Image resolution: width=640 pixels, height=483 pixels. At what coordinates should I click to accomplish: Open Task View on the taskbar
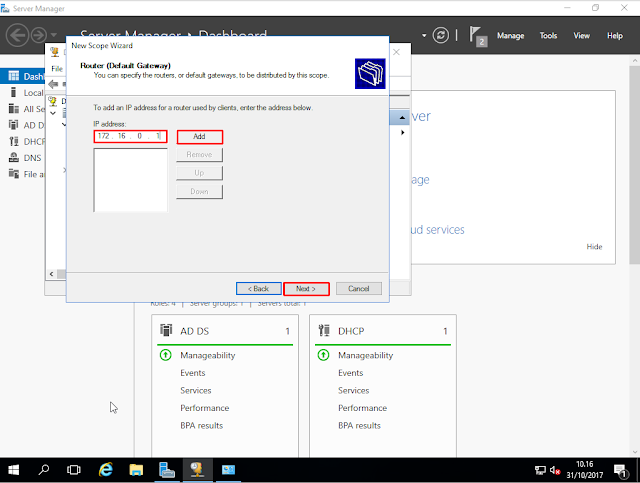tap(74, 470)
